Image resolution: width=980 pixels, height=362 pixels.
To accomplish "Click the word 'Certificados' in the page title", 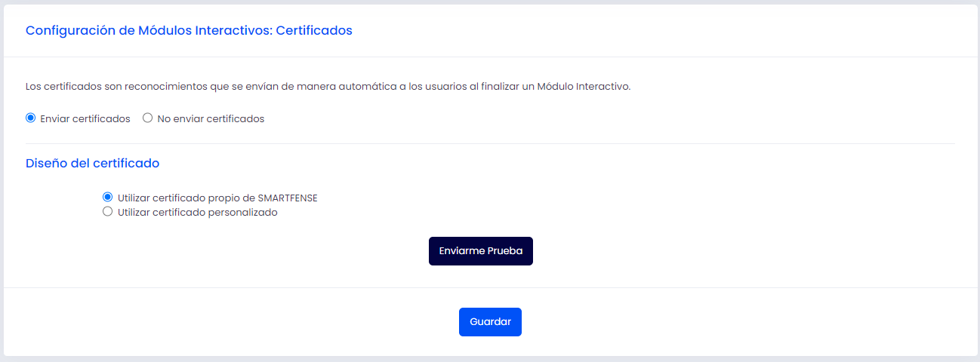I will pyautogui.click(x=314, y=31).
